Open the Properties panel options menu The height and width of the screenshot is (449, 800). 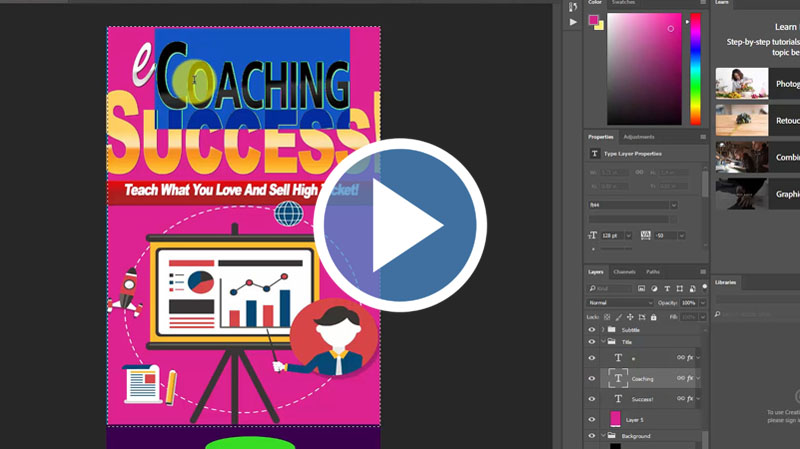(x=703, y=137)
